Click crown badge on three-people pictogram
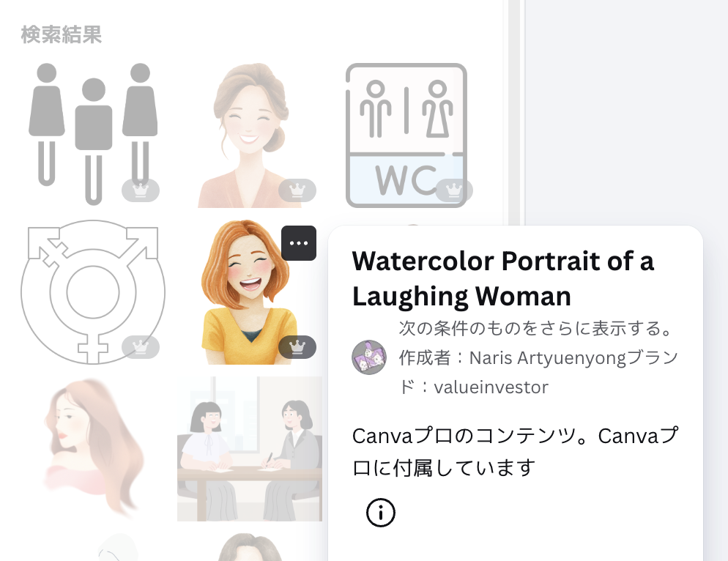Viewport: 728px width, 561px height. click(x=141, y=190)
